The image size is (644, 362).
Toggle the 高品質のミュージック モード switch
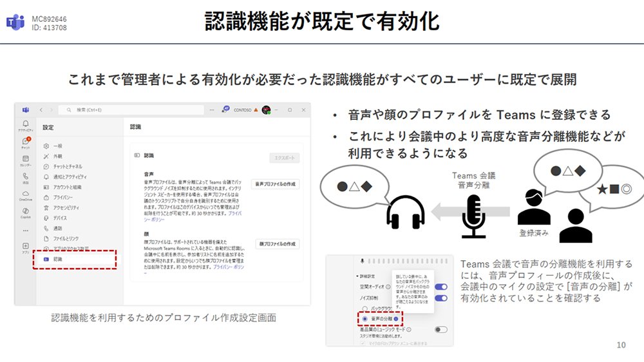point(440,330)
